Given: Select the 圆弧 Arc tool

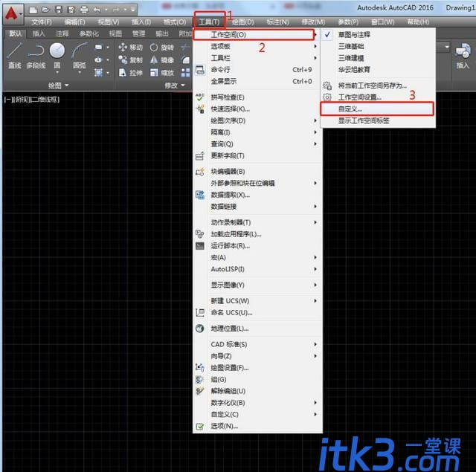Looking at the screenshot, I should (x=80, y=56).
